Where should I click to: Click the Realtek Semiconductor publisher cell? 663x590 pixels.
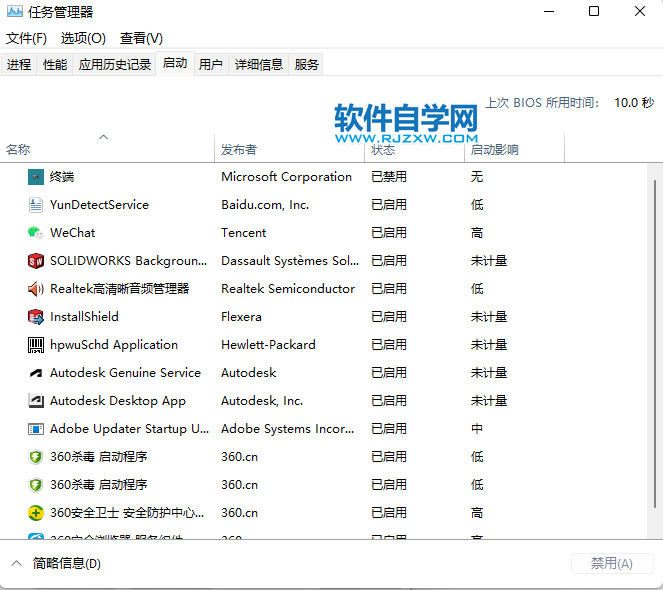288,289
